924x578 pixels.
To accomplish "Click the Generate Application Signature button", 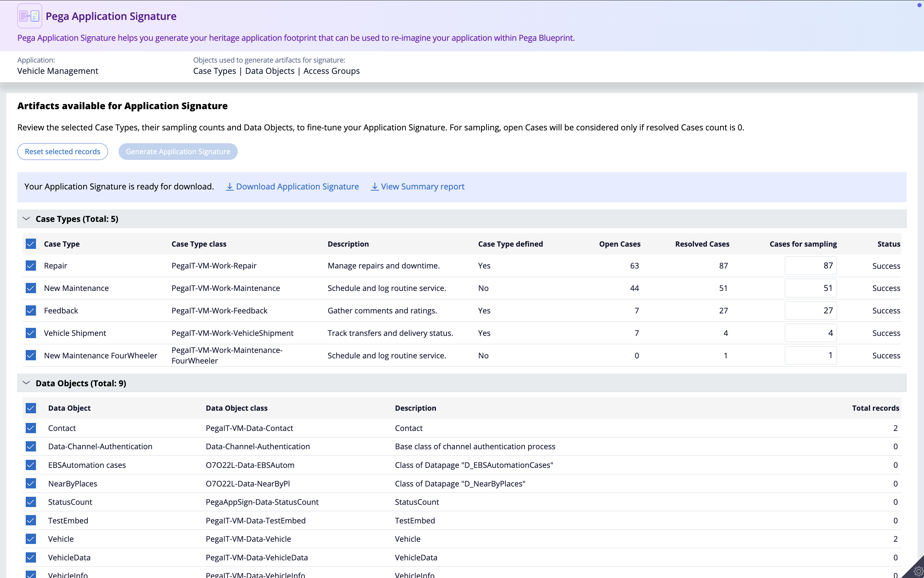I will (178, 152).
